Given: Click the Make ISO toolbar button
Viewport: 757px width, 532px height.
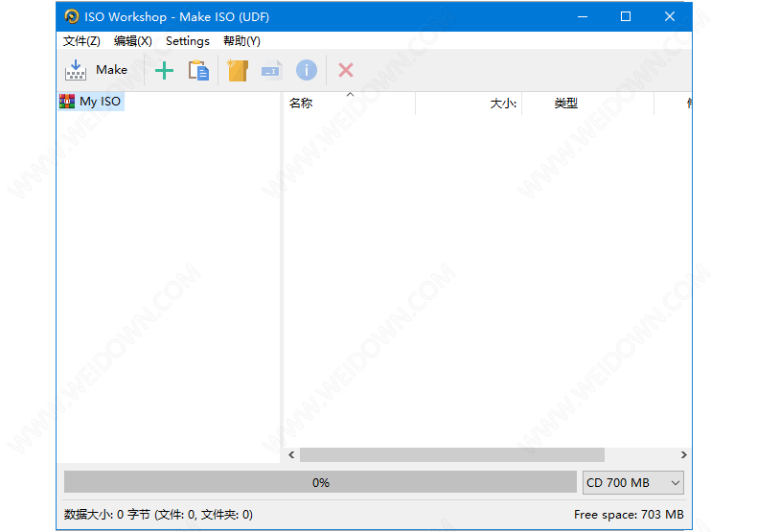Looking at the screenshot, I should [96, 71].
